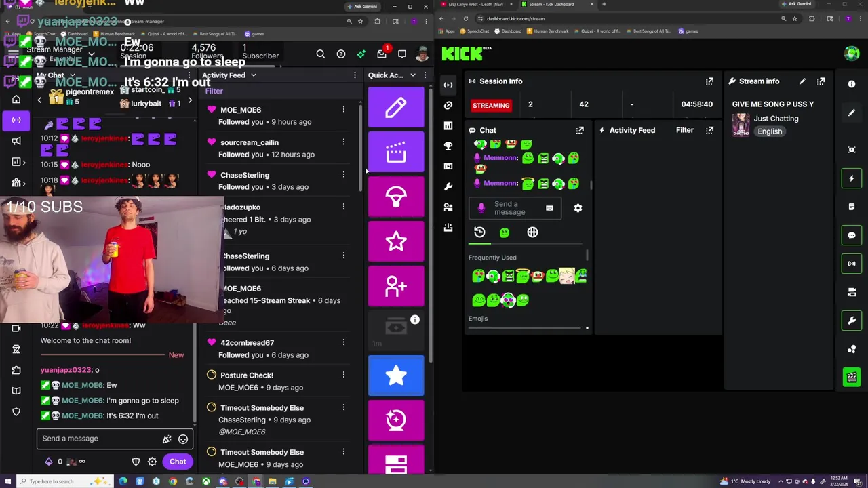
Task: Expand the My Chat panel dropdown
Action: [x=73, y=75]
